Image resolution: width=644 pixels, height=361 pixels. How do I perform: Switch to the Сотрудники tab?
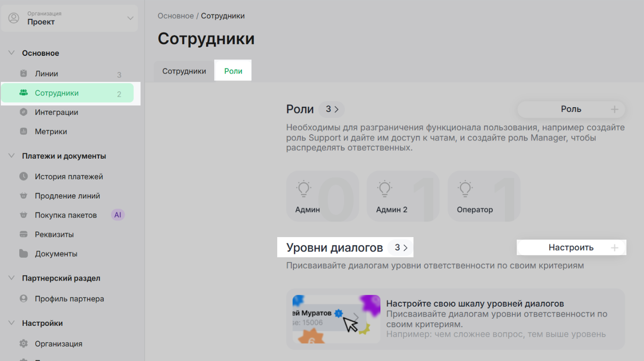[x=184, y=71]
